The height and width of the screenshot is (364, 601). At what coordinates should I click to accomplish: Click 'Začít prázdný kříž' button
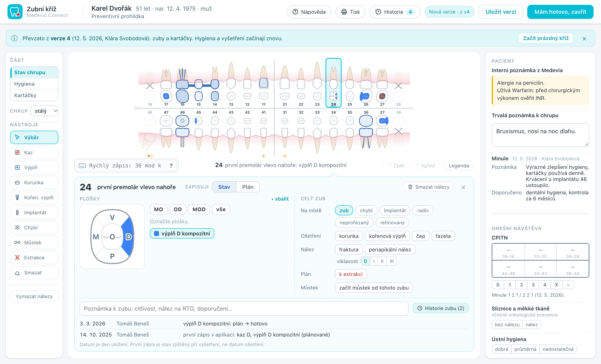coord(546,38)
